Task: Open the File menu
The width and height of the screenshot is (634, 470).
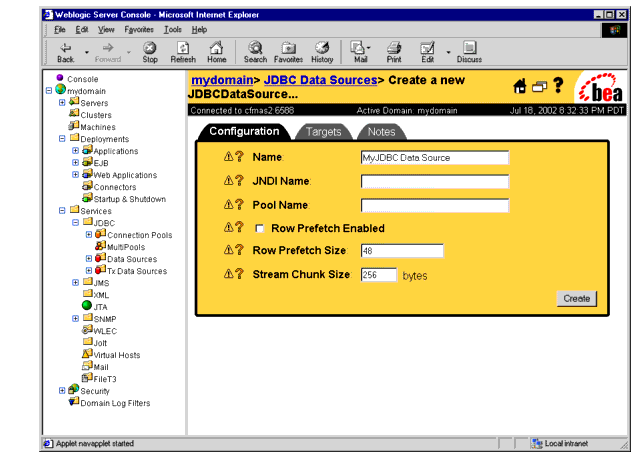Action: pyautogui.click(x=59, y=30)
